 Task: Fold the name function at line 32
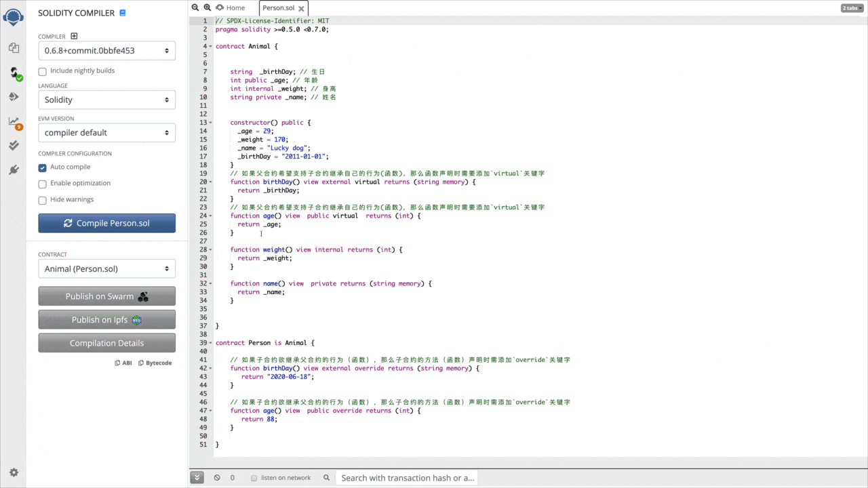(x=211, y=283)
